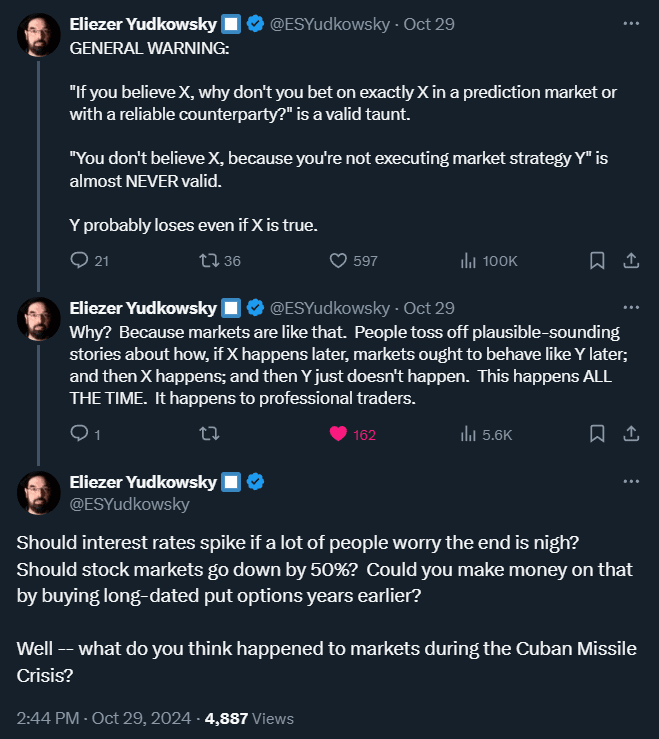View analytics for the 100K views tweet
Screen dimensions: 659x739
point(489,261)
